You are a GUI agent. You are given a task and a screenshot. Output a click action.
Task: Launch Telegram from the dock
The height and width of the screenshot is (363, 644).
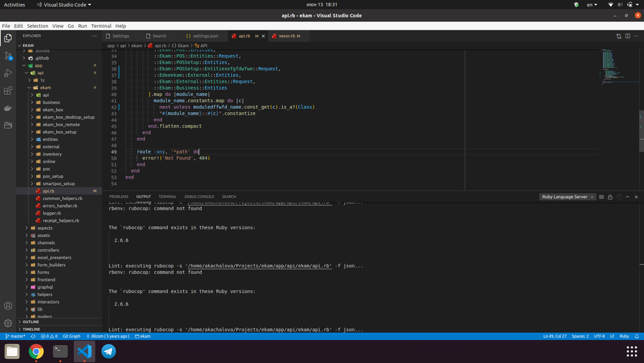tap(109, 351)
